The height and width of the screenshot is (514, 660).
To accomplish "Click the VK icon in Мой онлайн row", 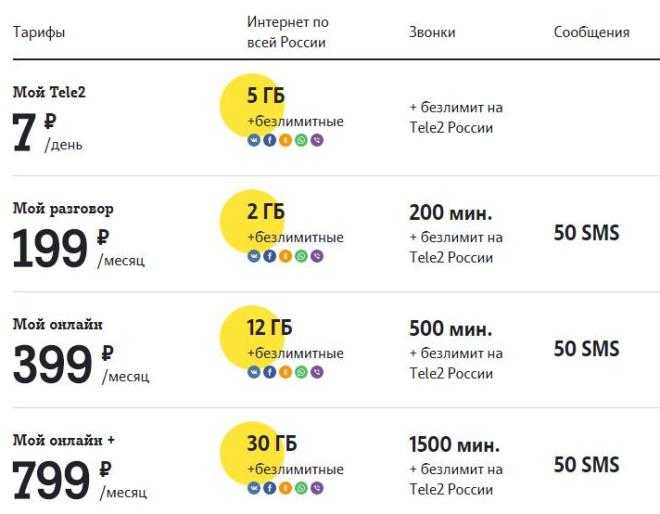I will [x=254, y=372].
